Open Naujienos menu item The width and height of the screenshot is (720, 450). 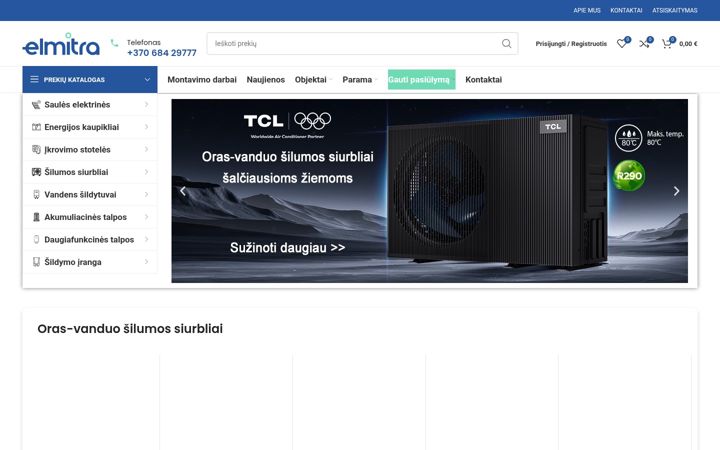[x=265, y=80]
